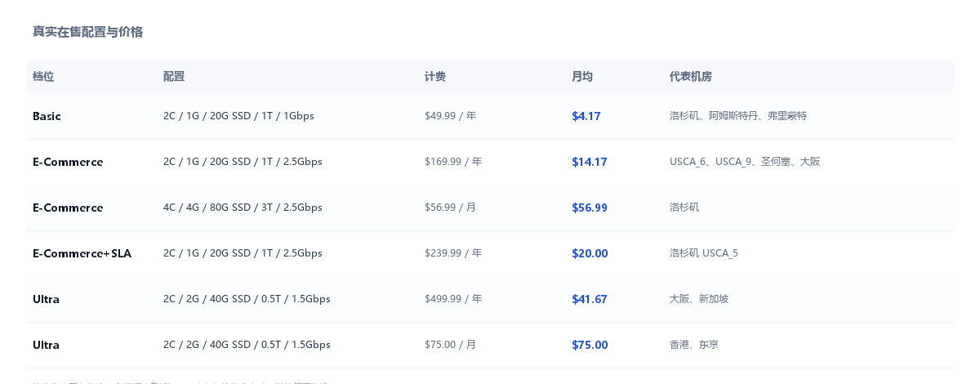980x384 pixels.
Task: Click the config cell in the $169.99 row
Action: pyautogui.click(x=243, y=162)
